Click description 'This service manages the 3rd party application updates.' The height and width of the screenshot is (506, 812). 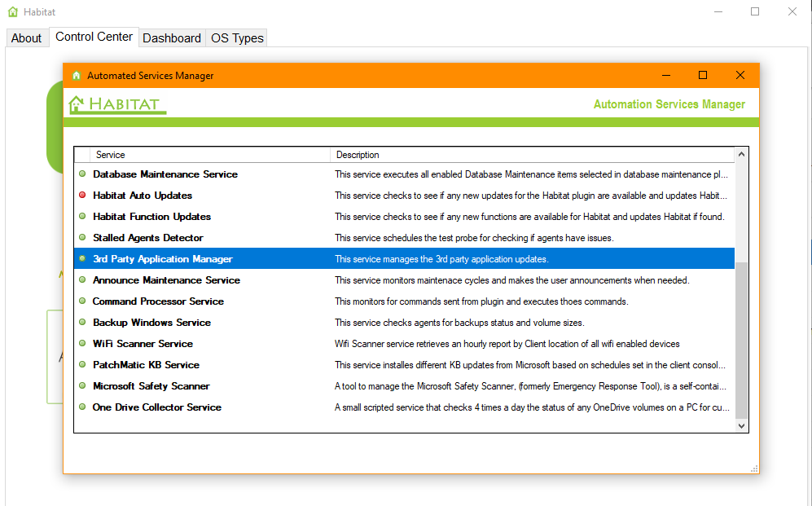click(441, 259)
